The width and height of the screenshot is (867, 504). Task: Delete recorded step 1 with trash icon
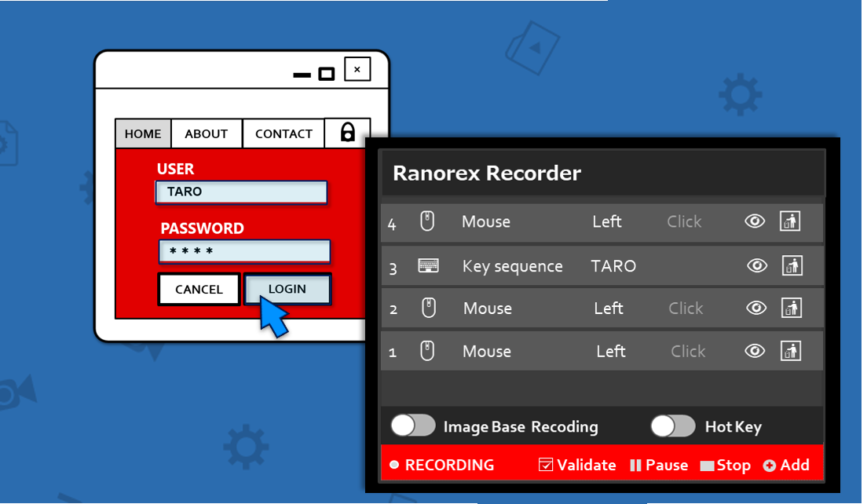point(791,351)
